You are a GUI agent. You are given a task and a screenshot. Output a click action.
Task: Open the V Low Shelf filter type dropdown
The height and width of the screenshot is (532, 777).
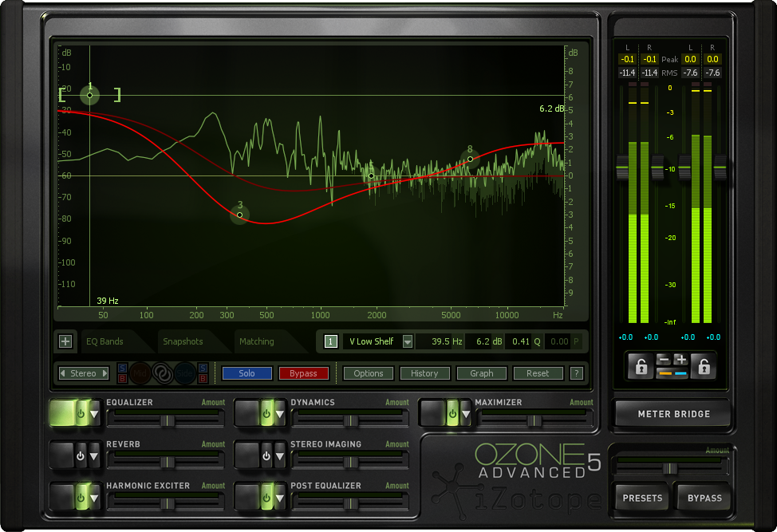(x=408, y=341)
